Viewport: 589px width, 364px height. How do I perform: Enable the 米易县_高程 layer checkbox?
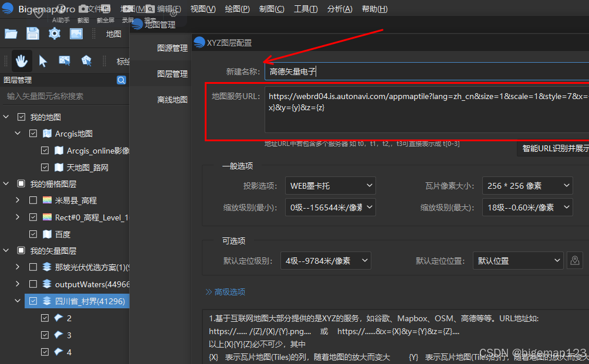[33, 200]
